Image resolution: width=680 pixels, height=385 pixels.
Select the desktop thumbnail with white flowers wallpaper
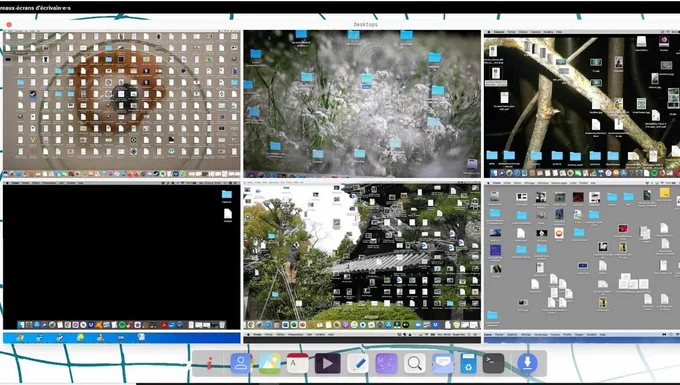click(362, 104)
